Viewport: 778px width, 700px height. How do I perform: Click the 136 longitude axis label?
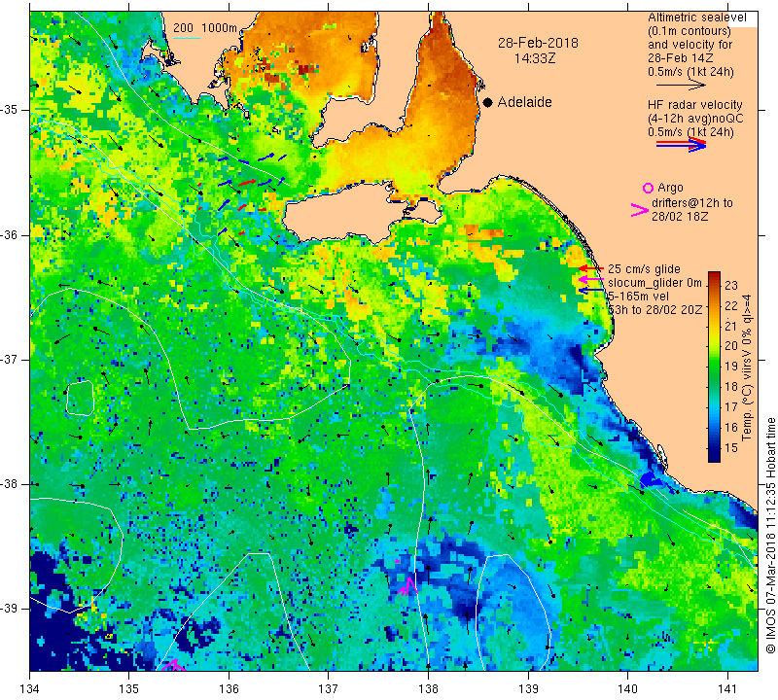click(x=229, y=688)
